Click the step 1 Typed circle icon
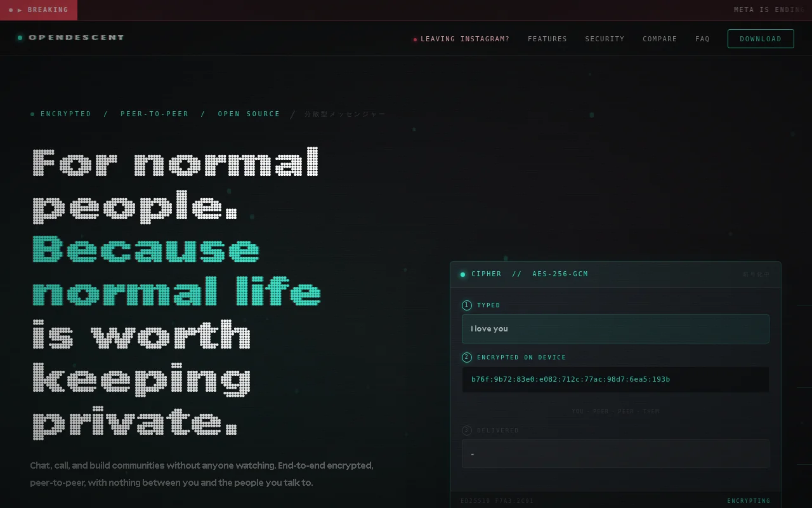Image resolution: width=812 pixels, height=508 pixels. (467, 305)
